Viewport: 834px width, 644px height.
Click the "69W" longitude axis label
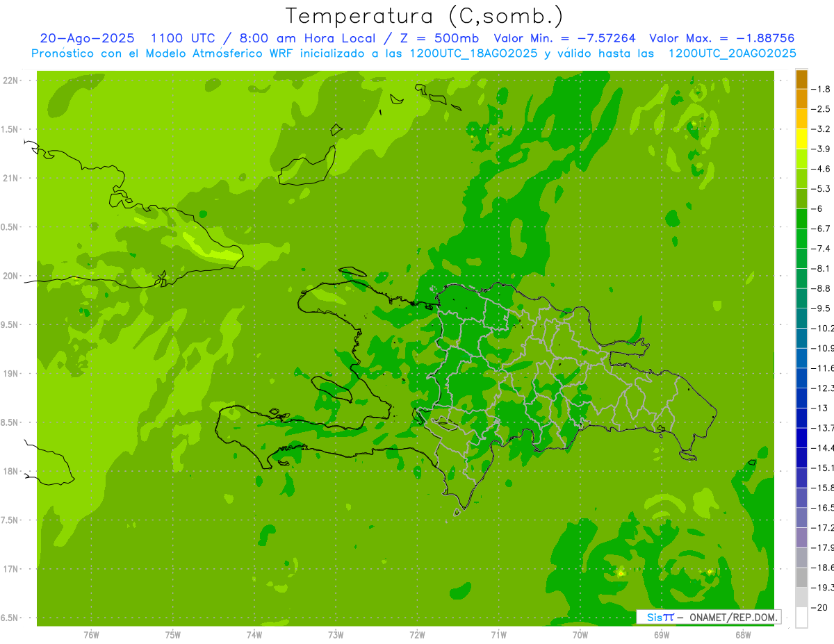coord(661,635)
